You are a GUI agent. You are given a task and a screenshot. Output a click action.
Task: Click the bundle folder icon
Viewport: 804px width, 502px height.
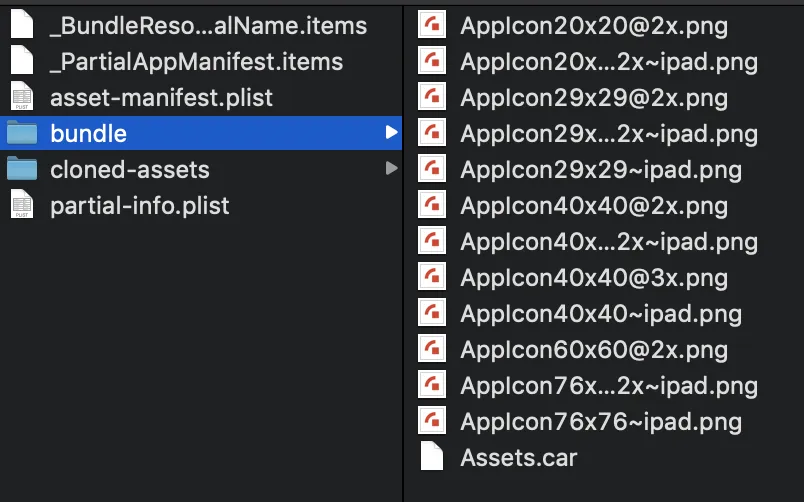(21, 134)
